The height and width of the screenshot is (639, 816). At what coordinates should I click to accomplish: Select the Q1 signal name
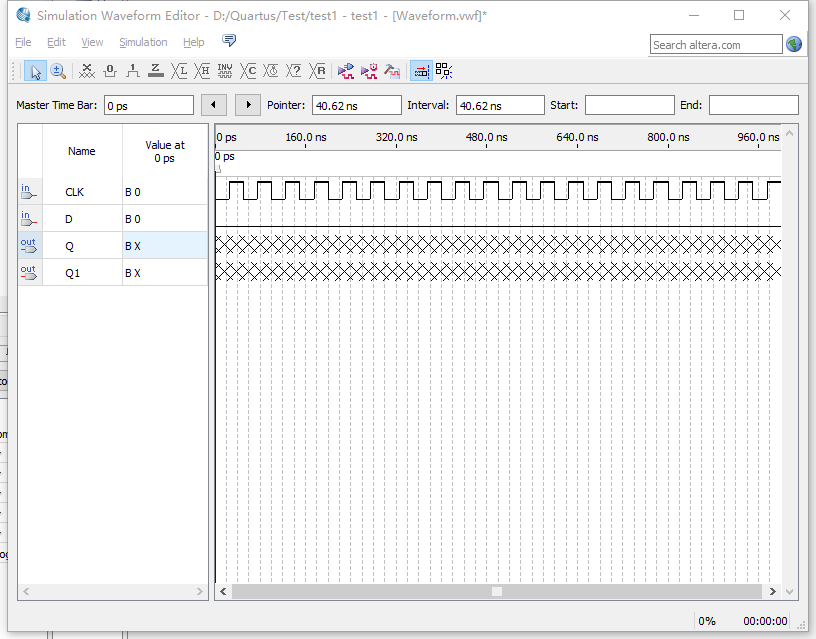[72, 273]
